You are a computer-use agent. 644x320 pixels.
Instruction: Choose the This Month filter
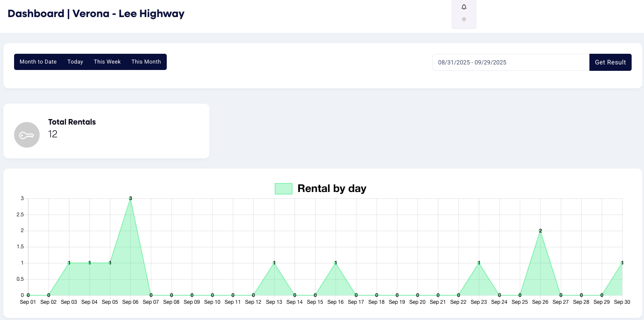146,62
